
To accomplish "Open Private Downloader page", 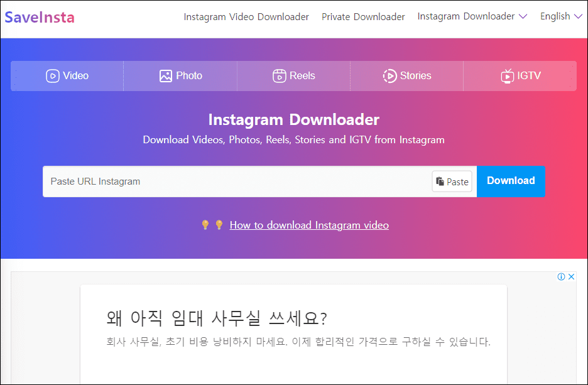I will [363, 17].
